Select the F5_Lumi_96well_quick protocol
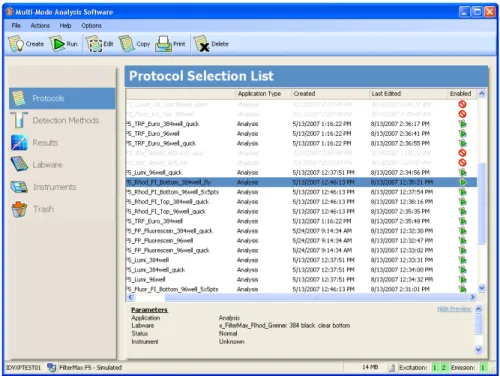The width and height of the screenshot is (500, 376). [x=154, y=173]
